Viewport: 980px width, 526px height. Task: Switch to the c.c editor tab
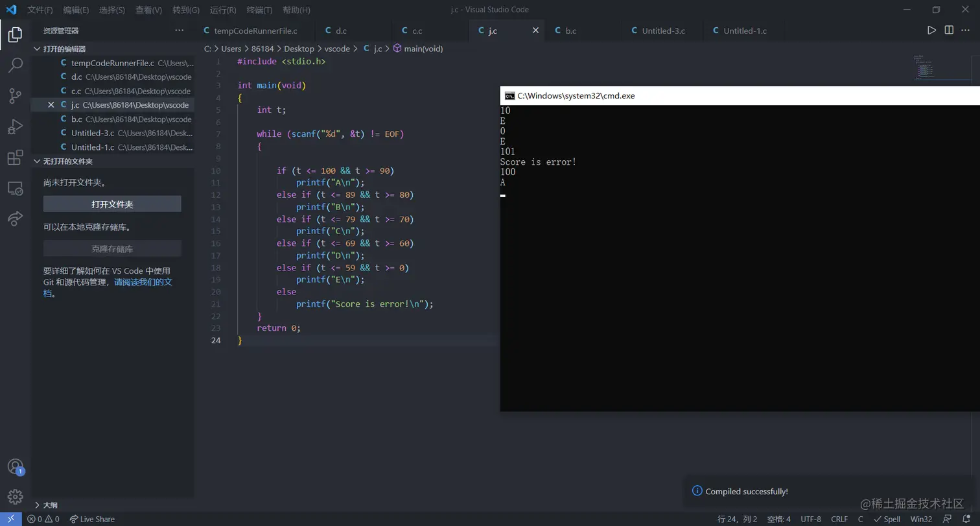(430, 30)
